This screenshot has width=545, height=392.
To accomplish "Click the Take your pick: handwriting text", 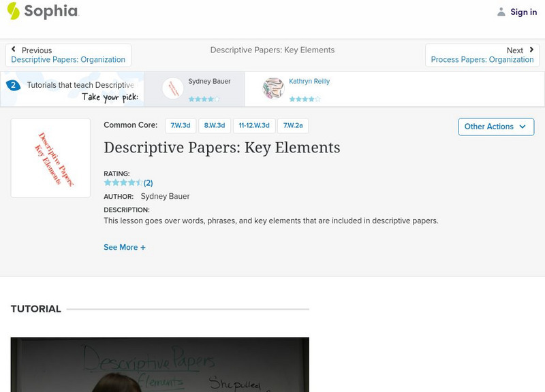I will (x=110, y=97).
